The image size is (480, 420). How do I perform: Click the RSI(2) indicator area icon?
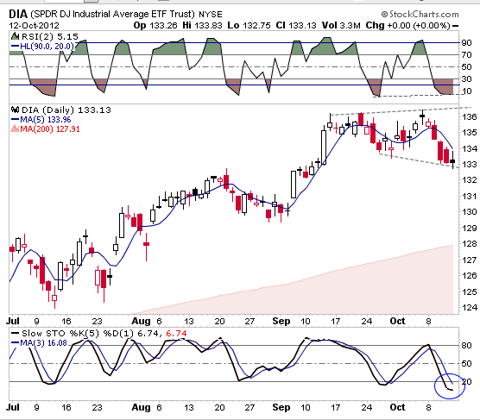point(15,36)
